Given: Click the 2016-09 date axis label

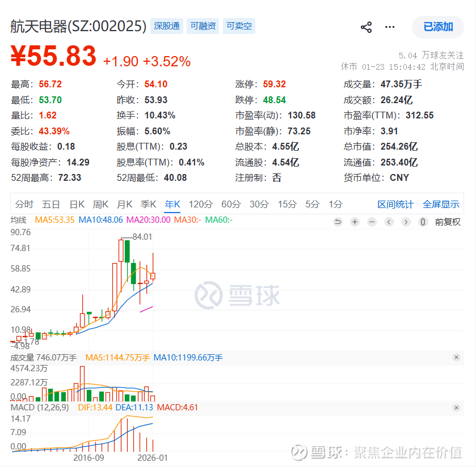Looking at the screenshot, I should pyautogui.click(x=89, y=457).
